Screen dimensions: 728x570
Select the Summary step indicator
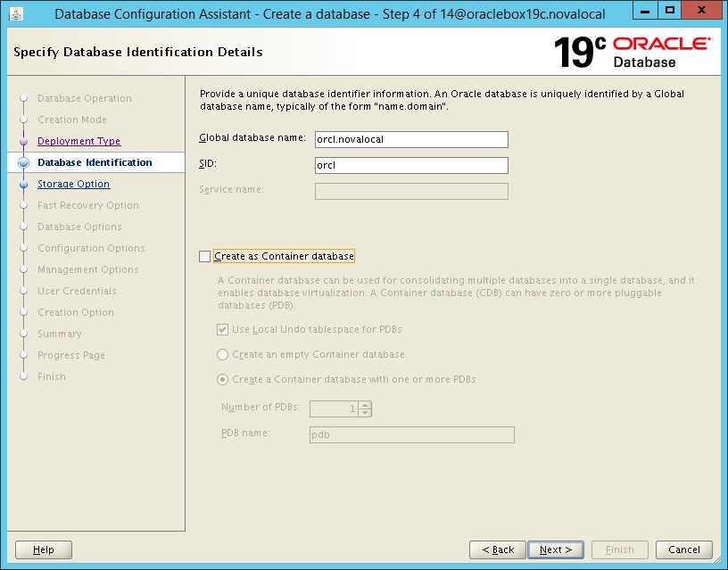[x=59, y=334]
